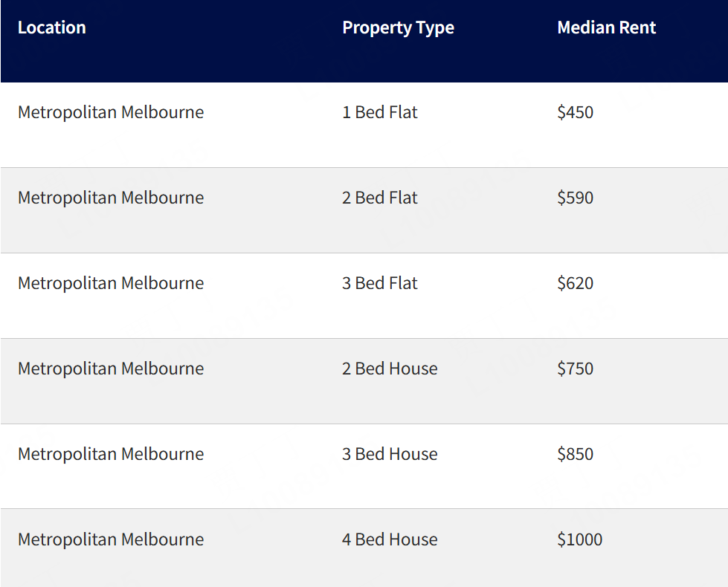The width and height of the screenshot is (728, 587).
Task: Click the $1000 median rent value
Action: click(579, 540)
